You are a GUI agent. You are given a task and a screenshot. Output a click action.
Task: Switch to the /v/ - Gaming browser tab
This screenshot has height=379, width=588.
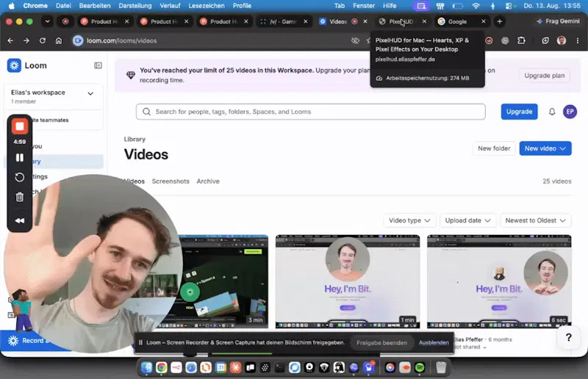click(x=283, y=21)
